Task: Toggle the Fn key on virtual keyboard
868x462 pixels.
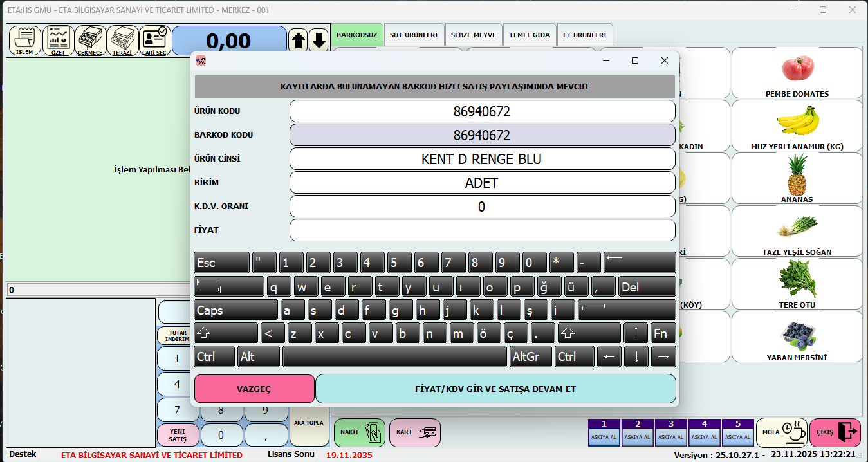Action: point(663,333)
